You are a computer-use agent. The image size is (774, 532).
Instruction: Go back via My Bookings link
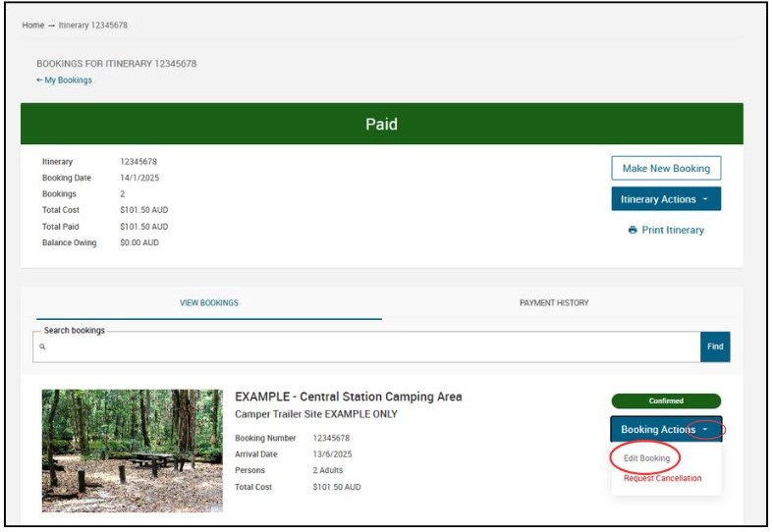point(64,80)
